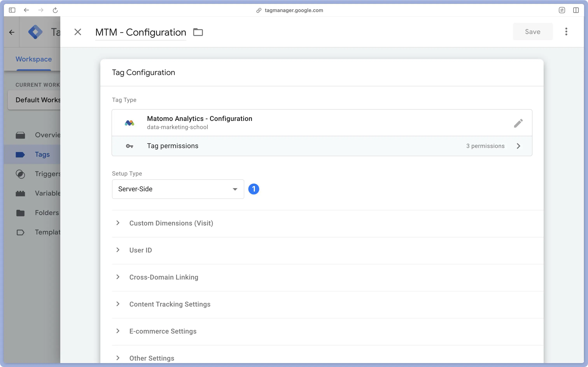Click the Variables sidebar icon
Image resolution: width=588 pixels, height=367 pixels.
[20, 193]
